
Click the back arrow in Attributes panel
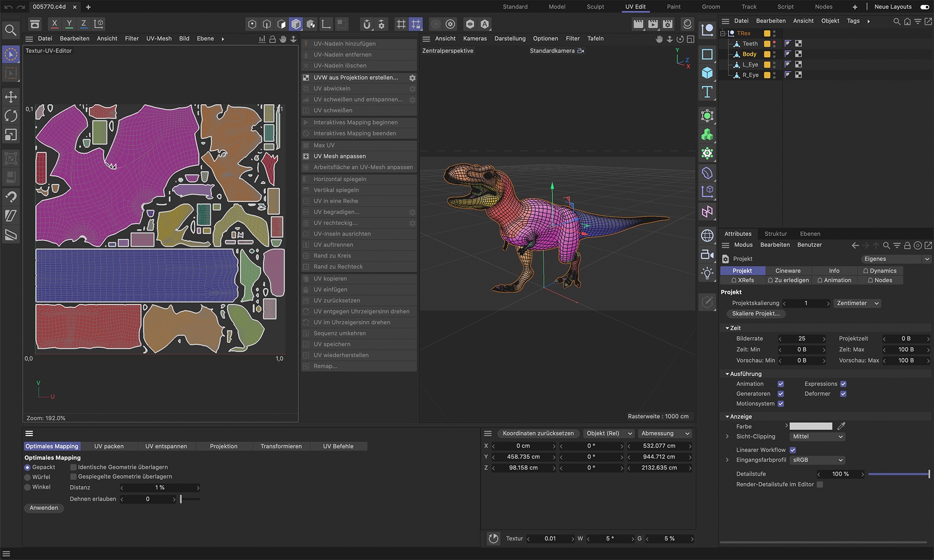pos(855,245)
